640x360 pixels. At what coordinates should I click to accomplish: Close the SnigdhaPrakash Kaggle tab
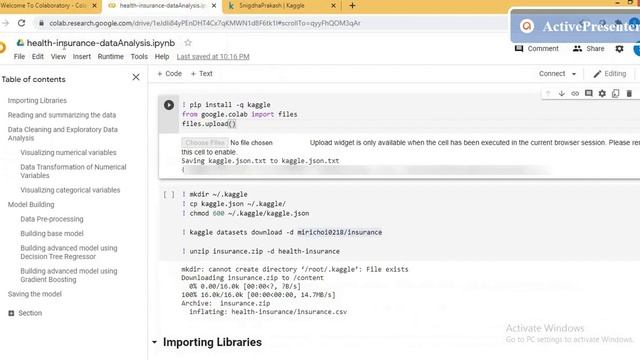333,6
